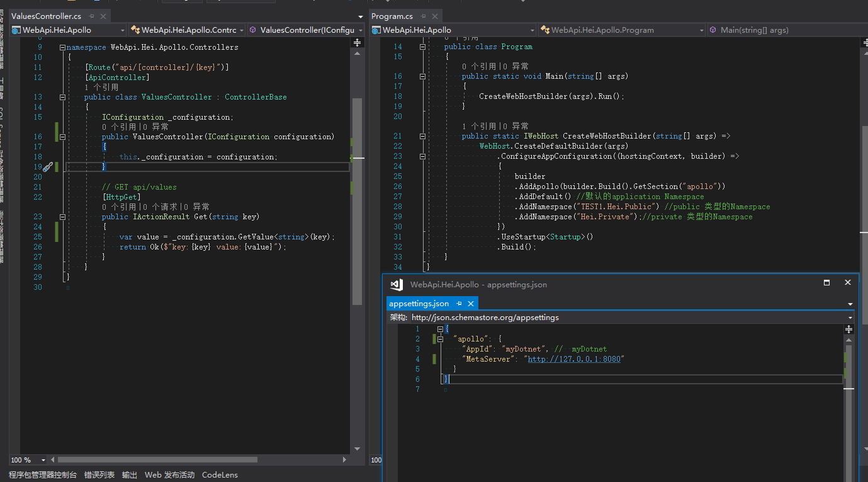The width and height of the screenshot is (868, 482).
Task: Collapse CreateWebHostBuilder method block
Action: (x=422, y=136)
